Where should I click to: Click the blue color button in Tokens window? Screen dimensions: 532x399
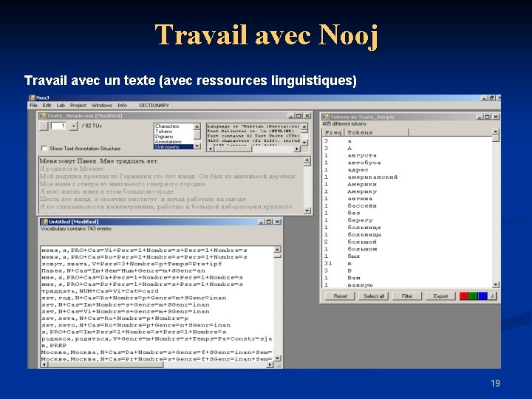[x=482, y=296]
